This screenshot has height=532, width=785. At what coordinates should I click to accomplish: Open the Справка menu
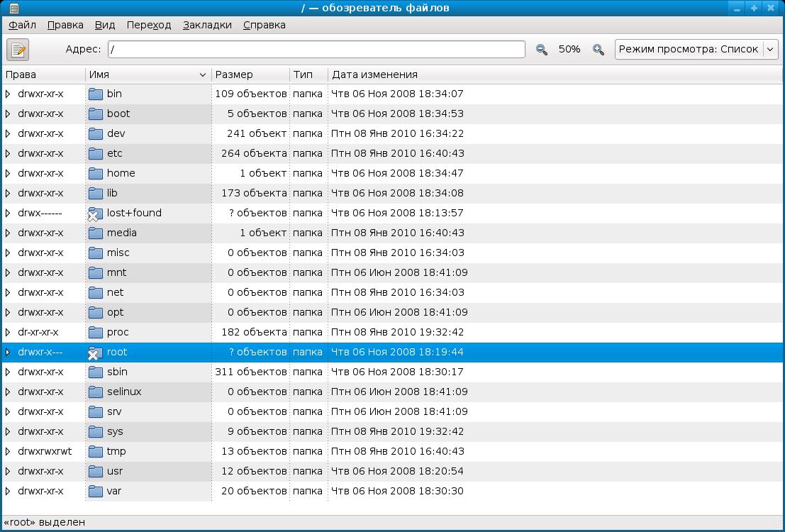pyautogui.click(x=265, y=25)
